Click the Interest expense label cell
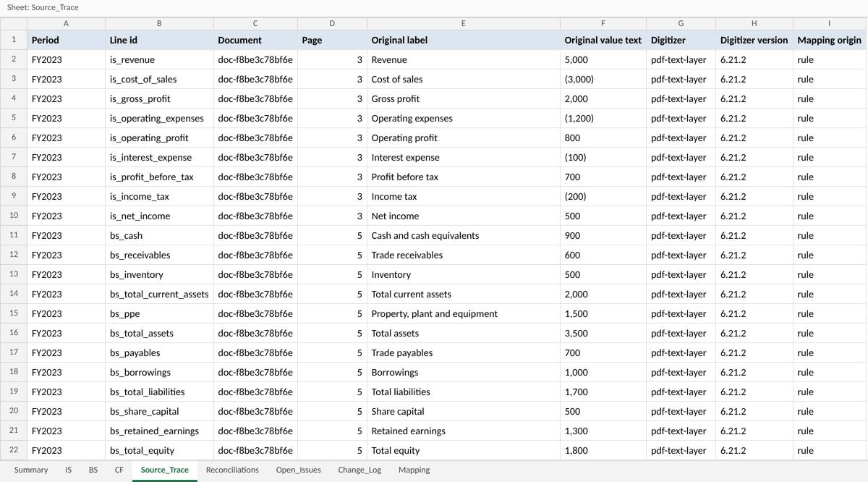The height and width of the screenshot is (482, 868). [x=464, y=157]
